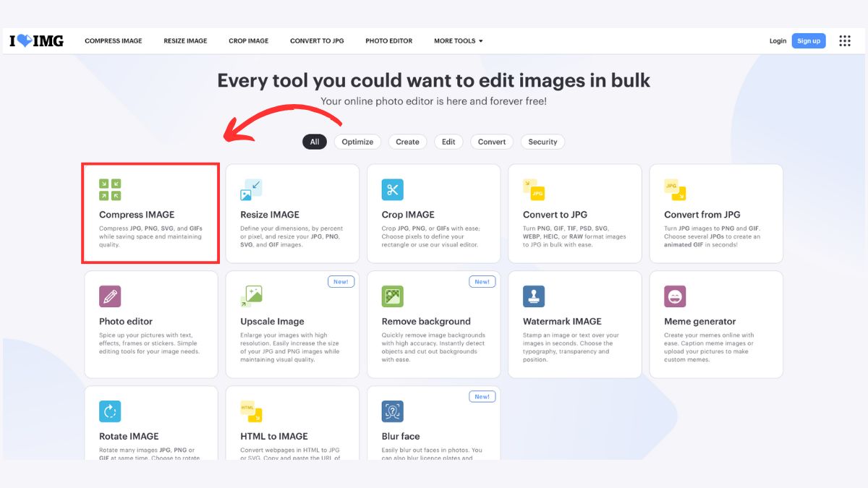This screenshot has width=868, height=488.
Task: Click the Meme generator smiley icon
Action: 675,296
